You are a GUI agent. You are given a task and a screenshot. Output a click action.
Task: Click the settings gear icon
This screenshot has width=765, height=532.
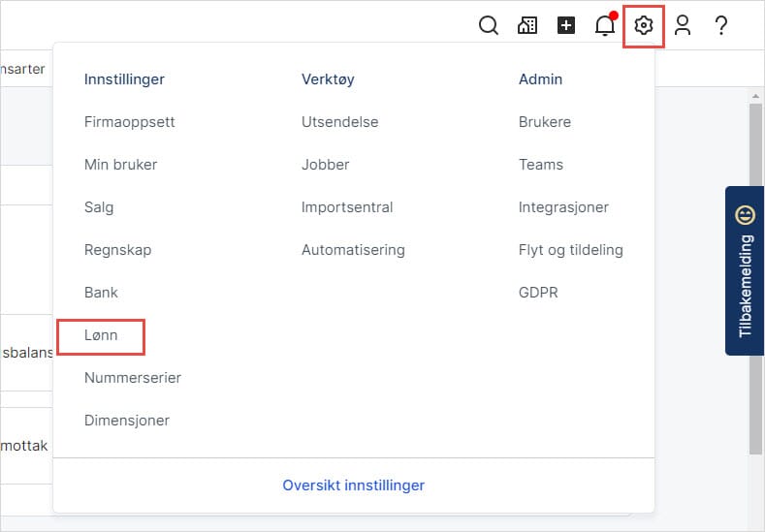point(644,26)
